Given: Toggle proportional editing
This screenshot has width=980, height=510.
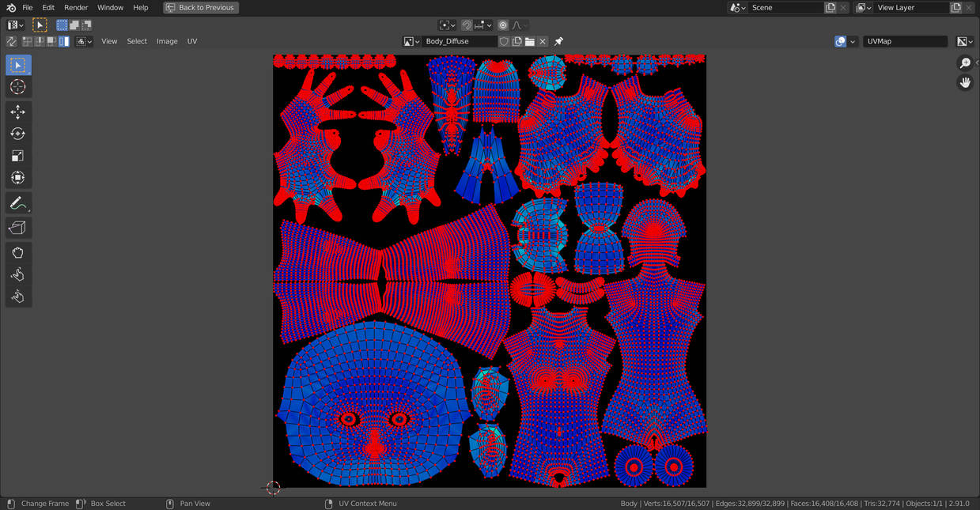Looking at the screenshot, I should (503, 25).
